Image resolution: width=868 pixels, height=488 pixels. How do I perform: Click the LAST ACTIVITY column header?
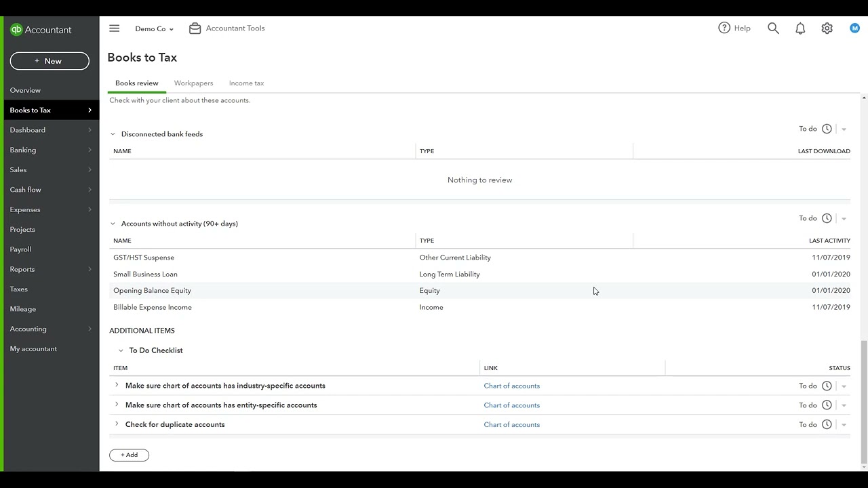coord(829,241)
